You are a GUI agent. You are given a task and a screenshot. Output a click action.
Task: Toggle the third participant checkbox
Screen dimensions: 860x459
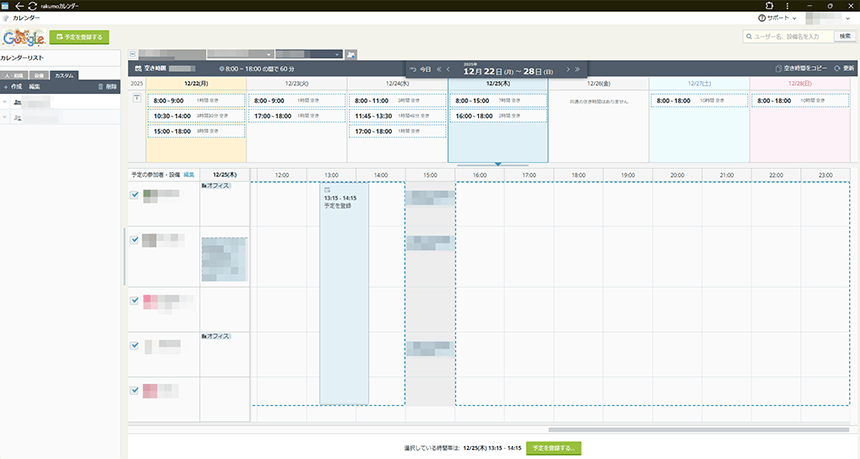(x=135, y=300)
